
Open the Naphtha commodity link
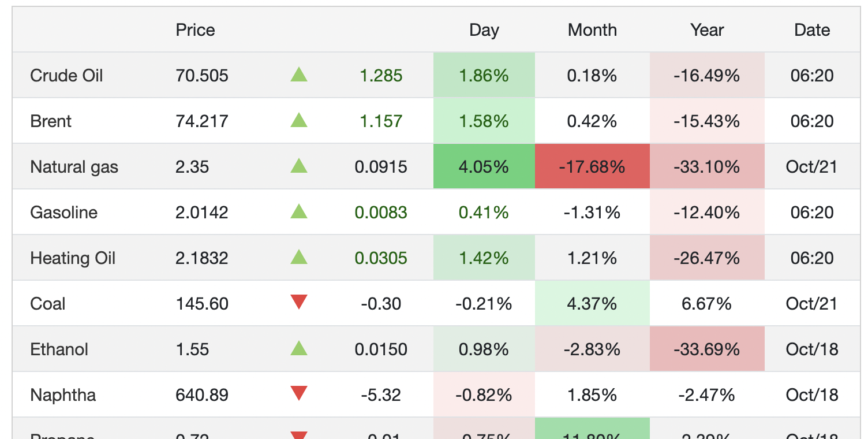coord(63,395)
